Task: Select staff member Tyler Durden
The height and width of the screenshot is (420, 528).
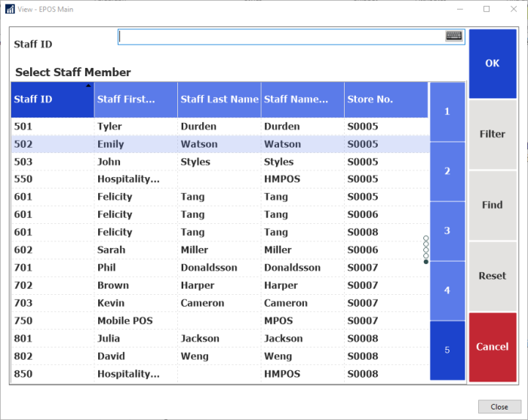Action: 220,127
